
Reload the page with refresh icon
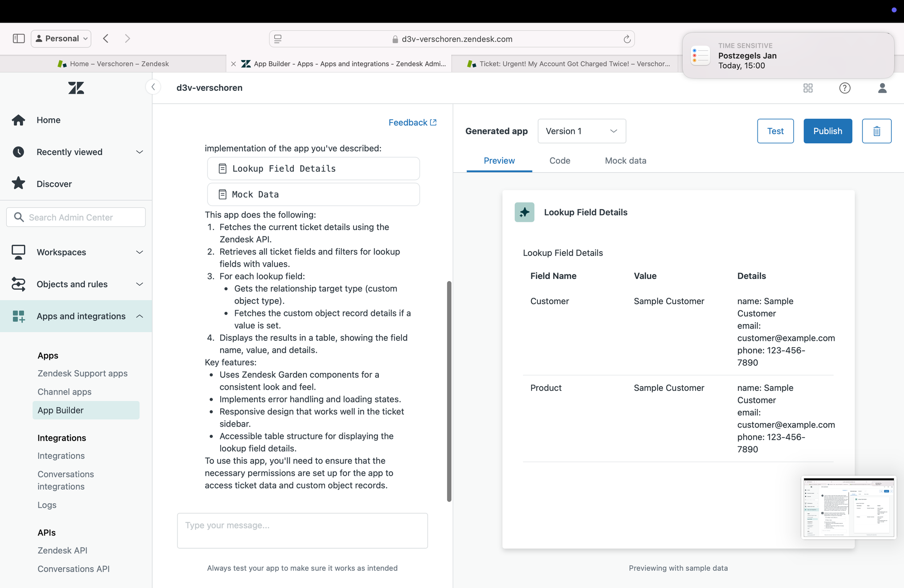pyautogui.click(x=626, y=39)
